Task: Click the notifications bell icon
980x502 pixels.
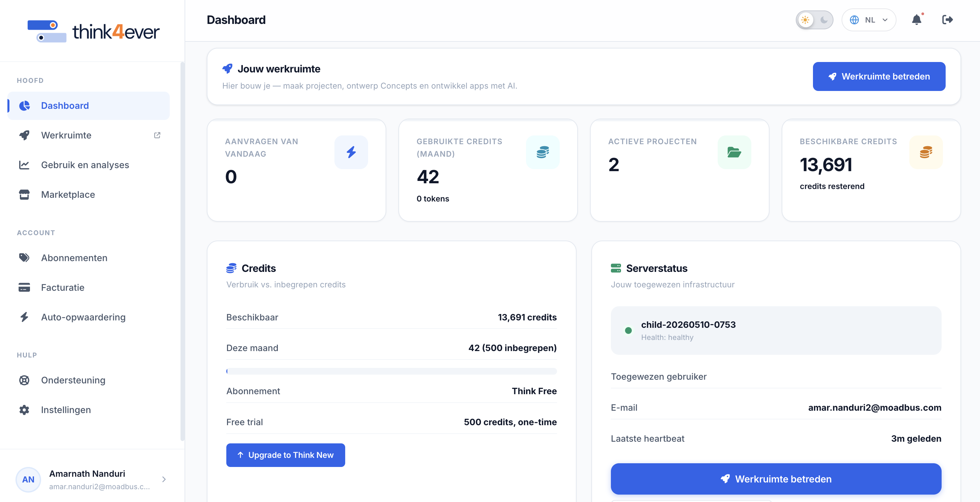Action: [916, 20]
